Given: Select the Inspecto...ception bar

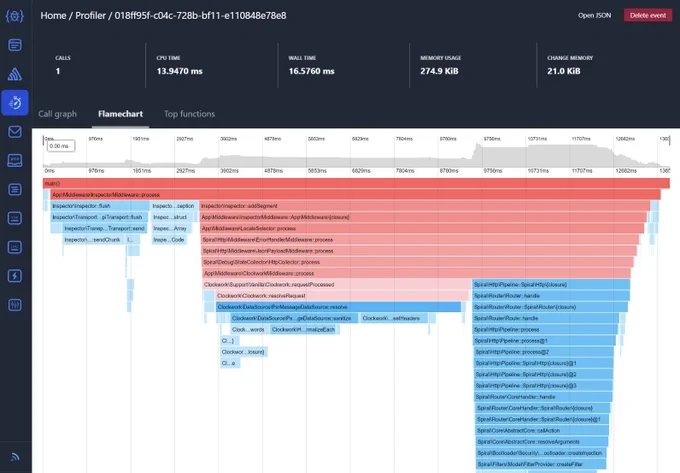Looking at the screenshot, I should click(174, 206).
